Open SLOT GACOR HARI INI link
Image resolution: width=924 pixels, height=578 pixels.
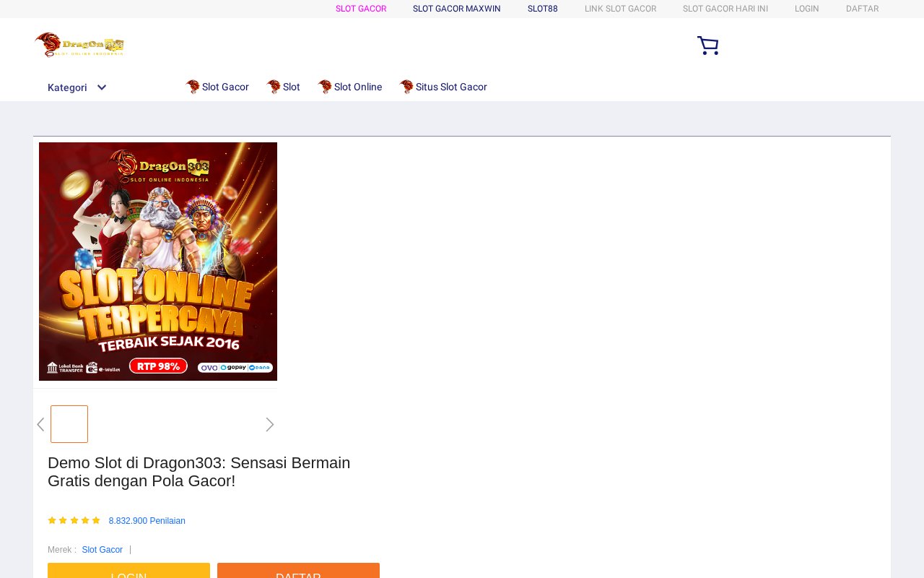click(725, 9)
